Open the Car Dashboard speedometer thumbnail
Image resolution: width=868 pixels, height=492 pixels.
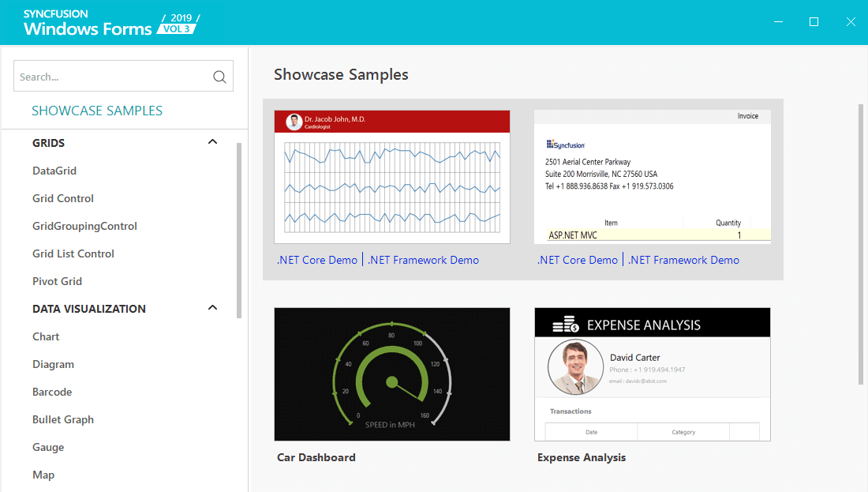[x=392, y=374]
